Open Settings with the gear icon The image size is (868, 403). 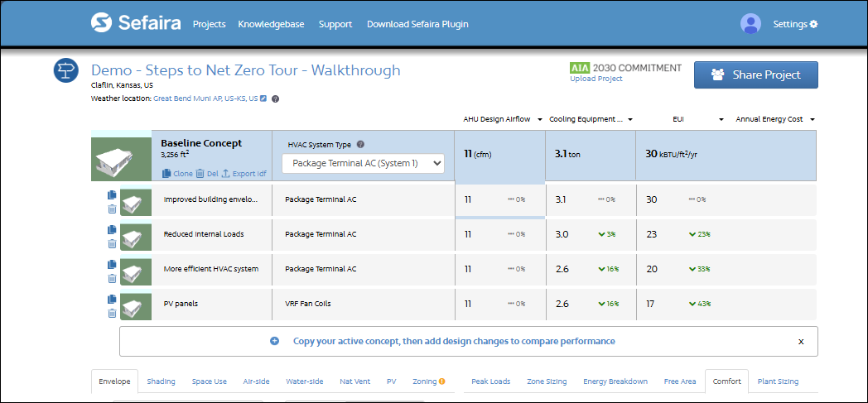click(x=795, y=24)
